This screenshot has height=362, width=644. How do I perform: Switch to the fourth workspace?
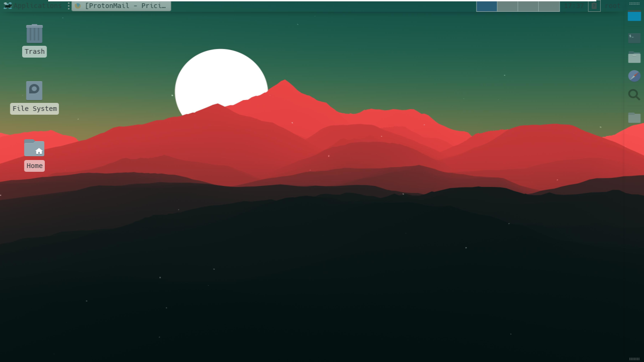coord(549,6)
